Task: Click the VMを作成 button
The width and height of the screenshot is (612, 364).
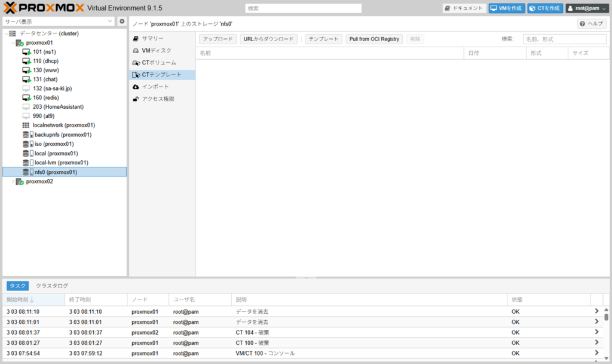Action: pos(506,8)
